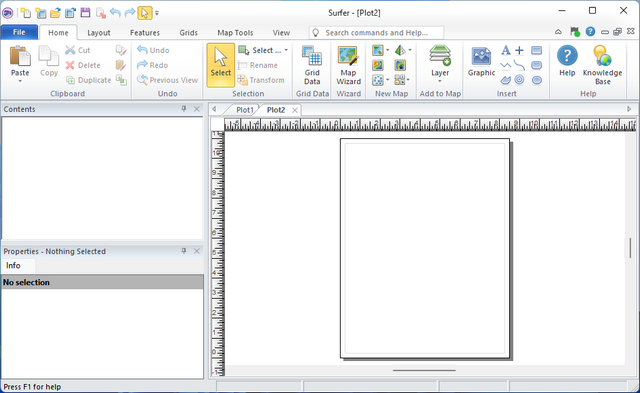Close the Properties panel
Image resolution: width=640 pixels, height=393 pixels.
[x=197, y=251]
